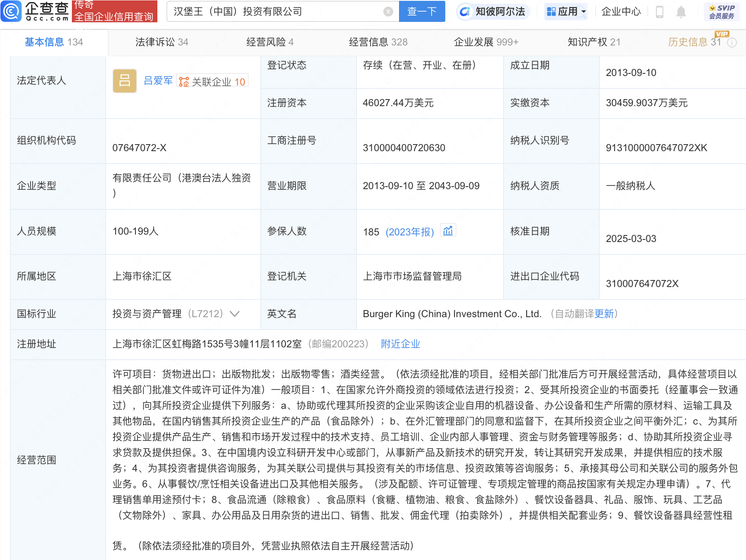
Task: Click 吕 avatar of legal representative
Action: [x=124, y=81]
